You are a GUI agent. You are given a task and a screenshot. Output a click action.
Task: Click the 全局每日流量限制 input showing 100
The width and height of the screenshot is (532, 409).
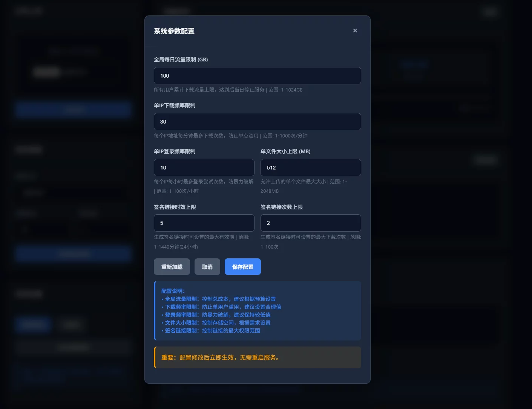click(257, 76)
